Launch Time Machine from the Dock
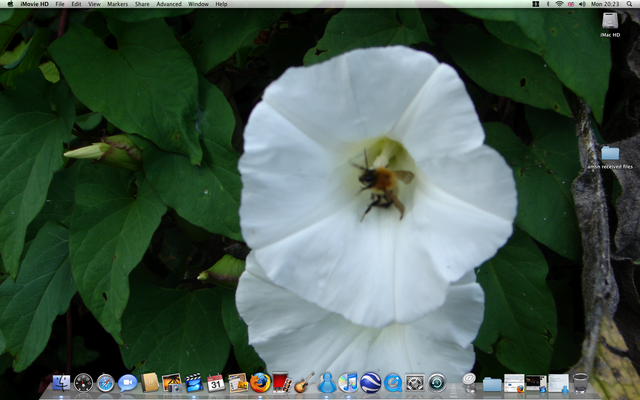This screenshot has width=640, height=400. 437,383
